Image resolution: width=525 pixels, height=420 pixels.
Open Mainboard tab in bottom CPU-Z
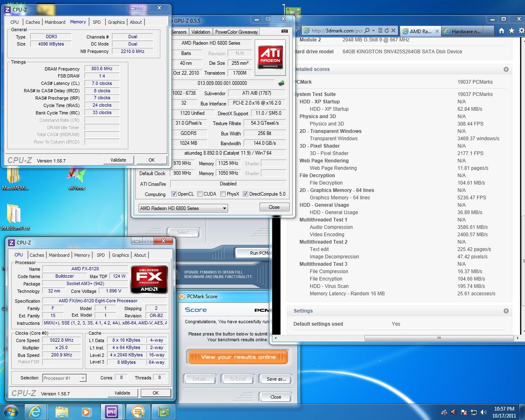coord(59,255)
